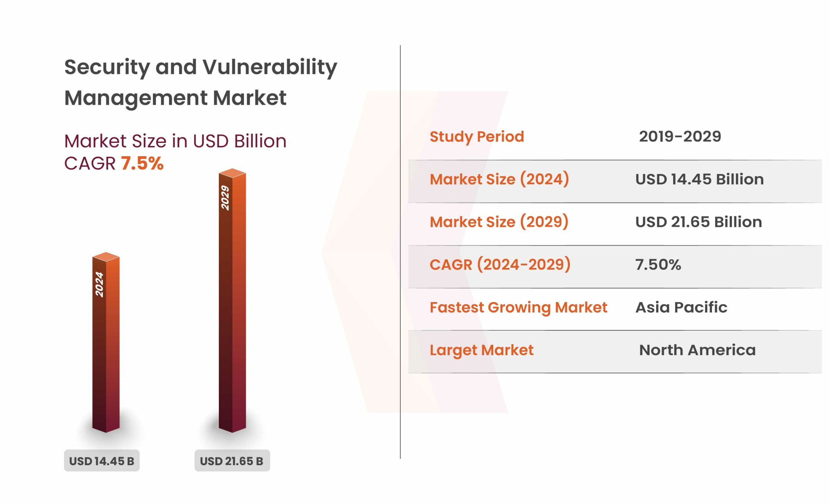Image resolution: width=830 pixels, height=504 pixels.
Task: Click the Market Size (2029) label
Action: 499,221
